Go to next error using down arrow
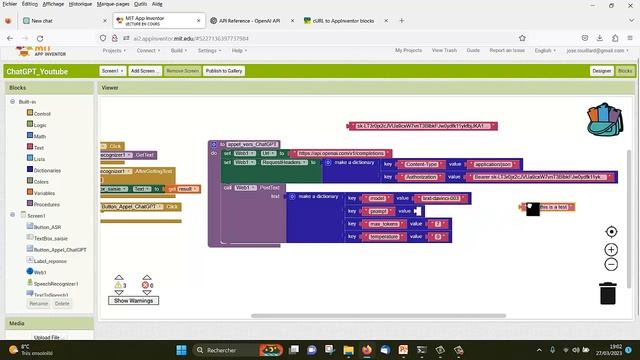This screenshot has width=640, height=360. coord(147,293)
